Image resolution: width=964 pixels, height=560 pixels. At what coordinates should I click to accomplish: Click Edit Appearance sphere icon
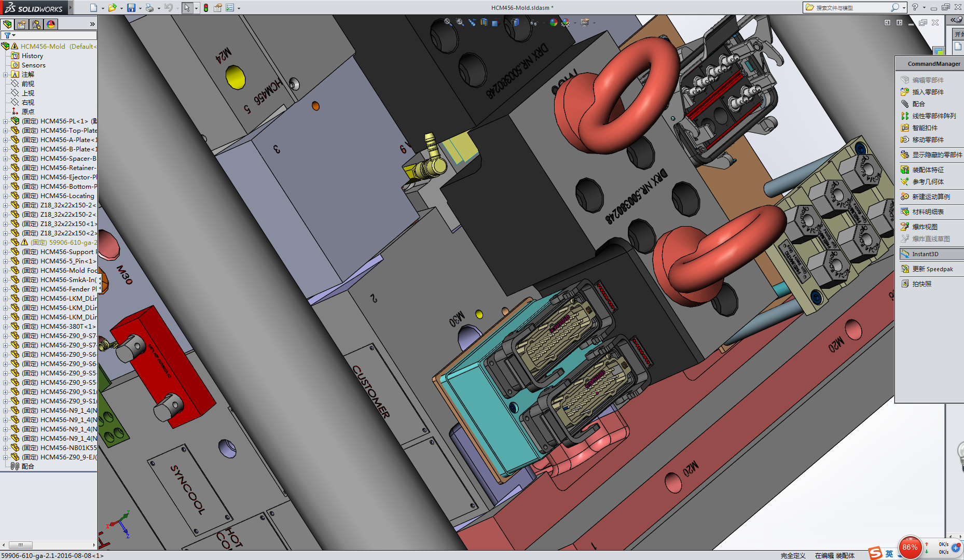[x=553, y=22]
